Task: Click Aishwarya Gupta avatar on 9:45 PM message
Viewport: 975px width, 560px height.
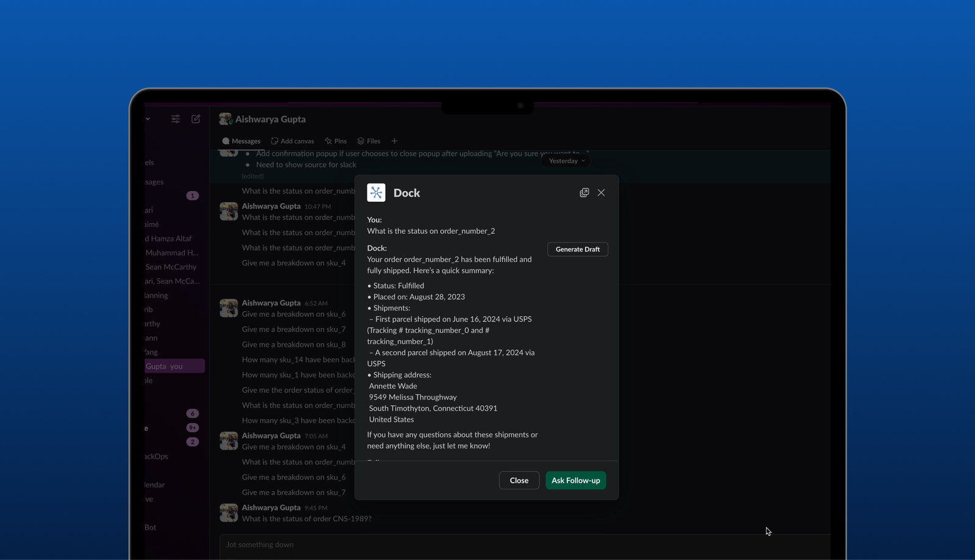Action: (229, 512)
